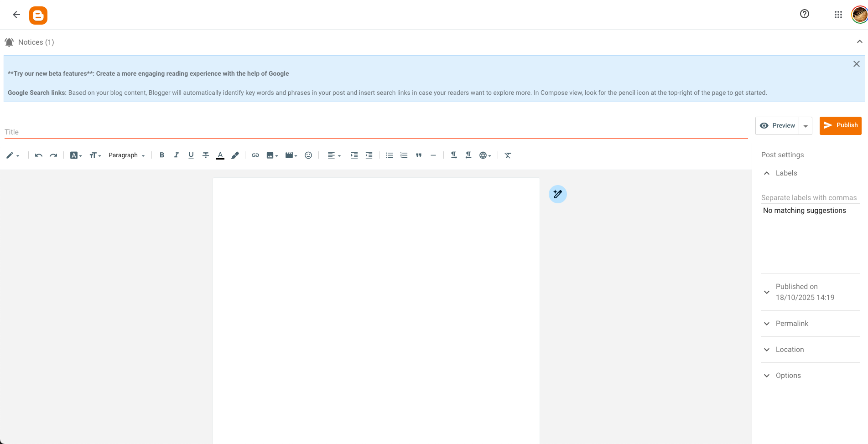
Task: Click the Google Search links pencil button
Action: [x=557, y=194]
